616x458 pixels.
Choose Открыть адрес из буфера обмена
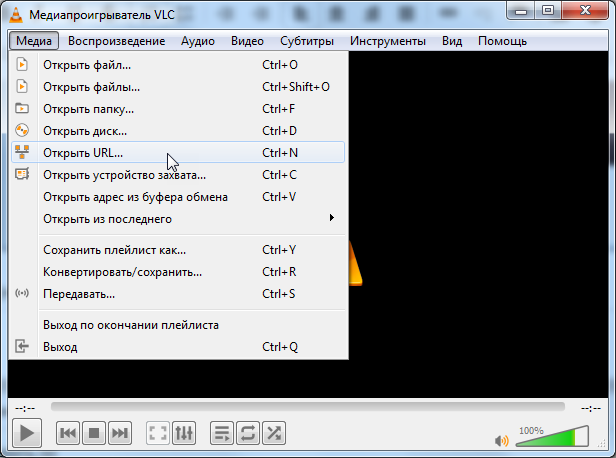[x=178, y=196]
